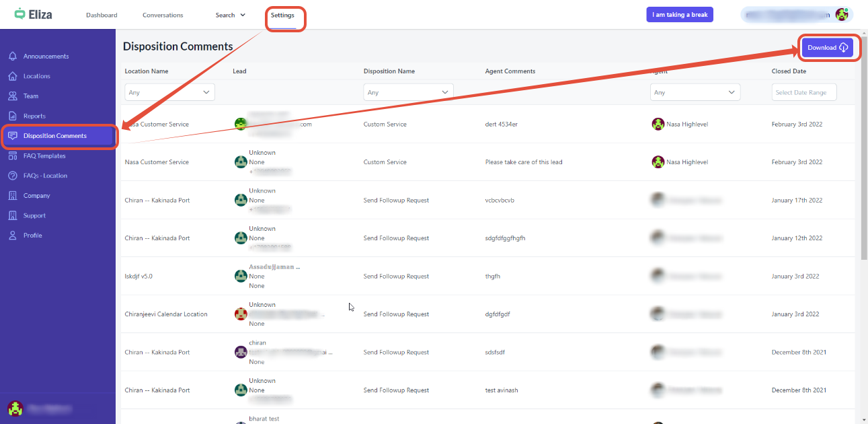
Task: Click the Company building icon
Action: pyautogui.click(x=13, y=196)
